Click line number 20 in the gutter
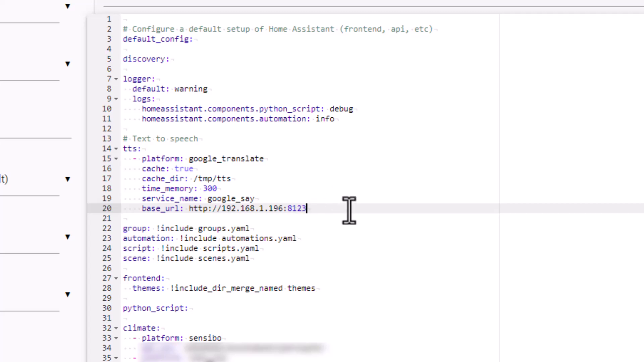 [x=107, y=208]
